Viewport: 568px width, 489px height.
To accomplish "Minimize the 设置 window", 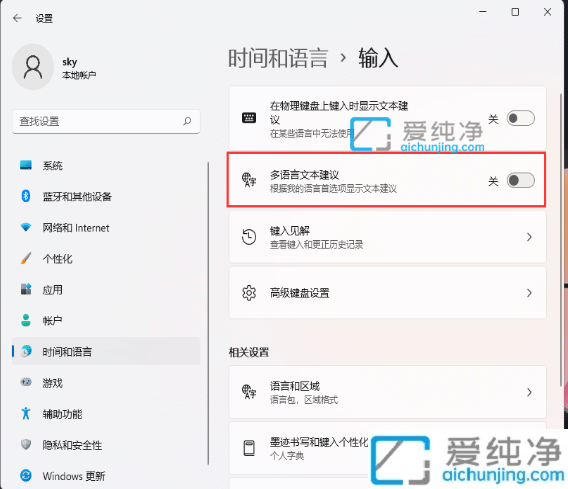I will pos(483,12).
